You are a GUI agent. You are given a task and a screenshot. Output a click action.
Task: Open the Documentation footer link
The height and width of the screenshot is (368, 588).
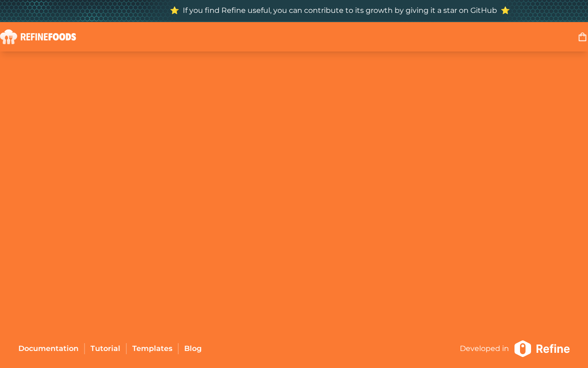pyautogui.click(x=48, y=349)
